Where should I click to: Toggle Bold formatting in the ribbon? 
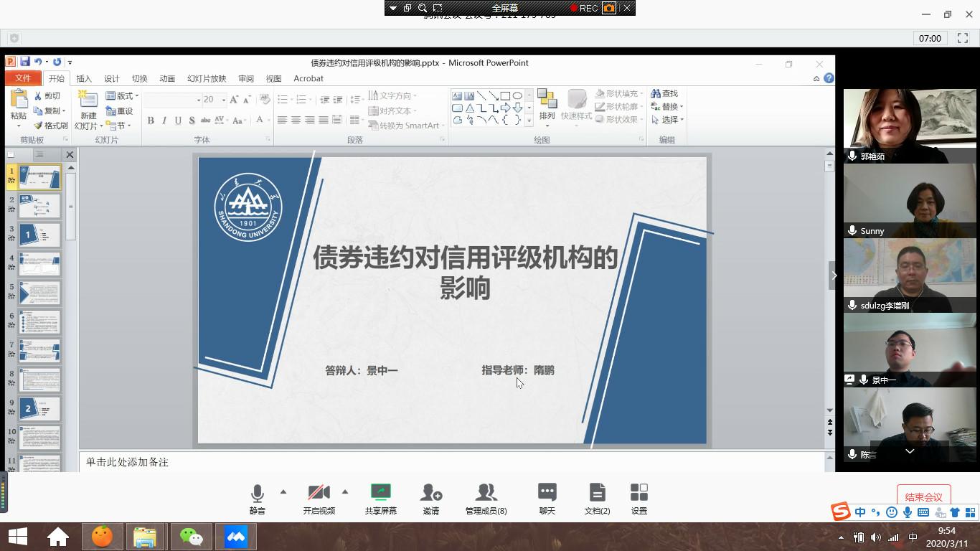click(151, 121)
